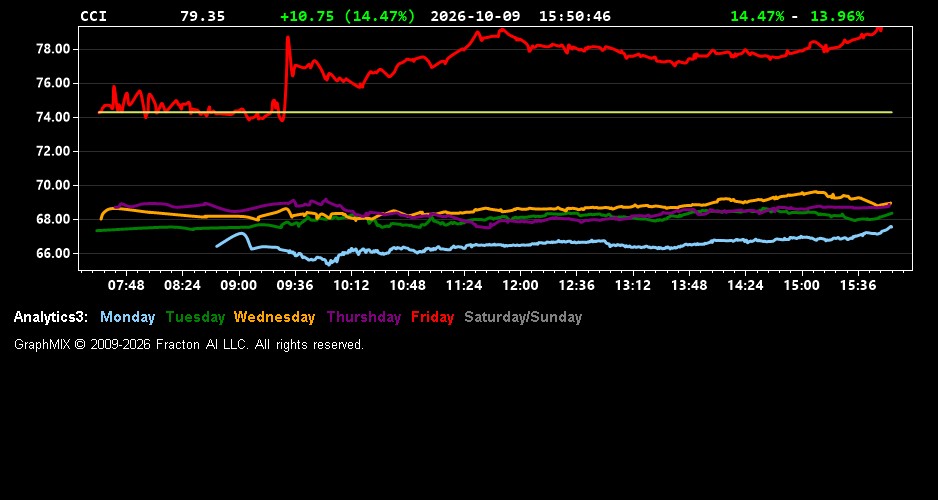Click the 79.35 price value
This screenshot has width=938, height=500.
tap(203, 16)
